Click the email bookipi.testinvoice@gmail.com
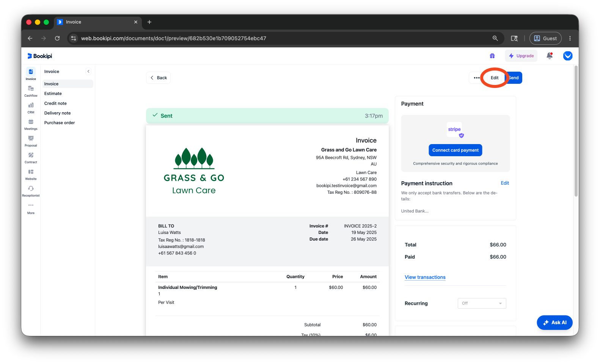This screenshot has width=600, height=364. coord(346,186)
